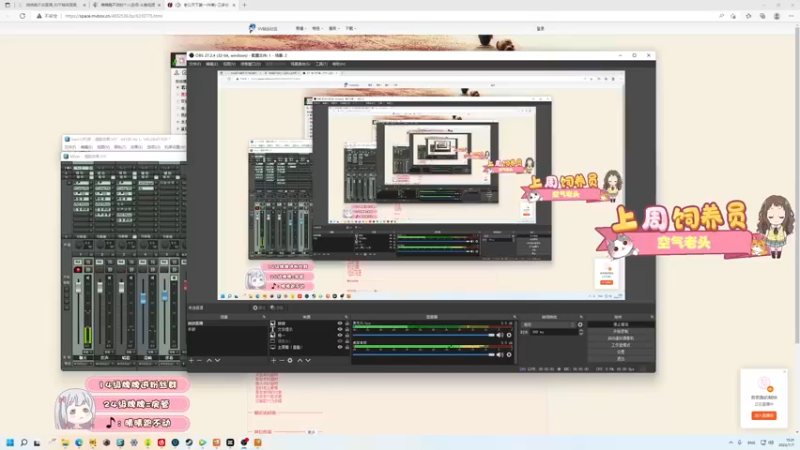
Task: Adjust the transition duration stepper arrows
Action: click(x=581, y=332)
